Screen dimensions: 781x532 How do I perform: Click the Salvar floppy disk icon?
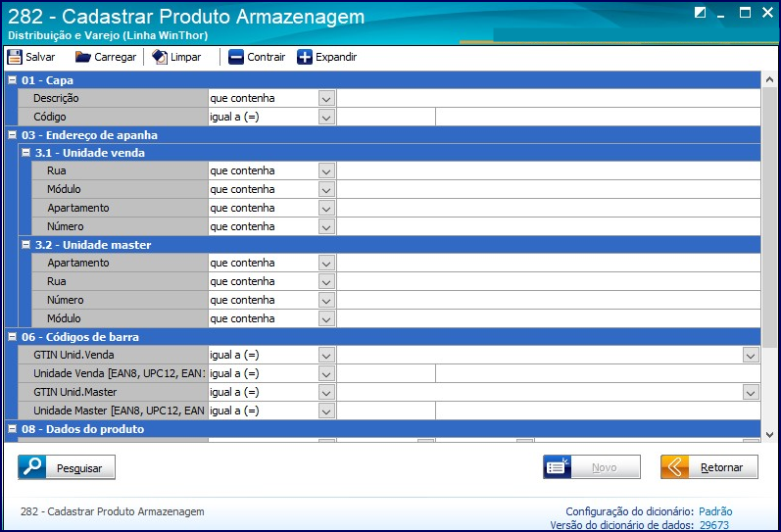click(15, 57)
